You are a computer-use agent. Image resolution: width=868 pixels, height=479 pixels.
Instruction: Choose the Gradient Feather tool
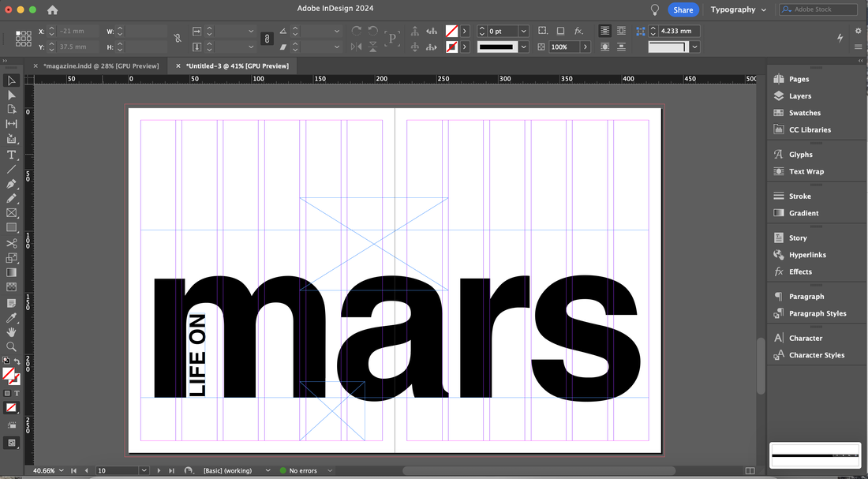11,286
